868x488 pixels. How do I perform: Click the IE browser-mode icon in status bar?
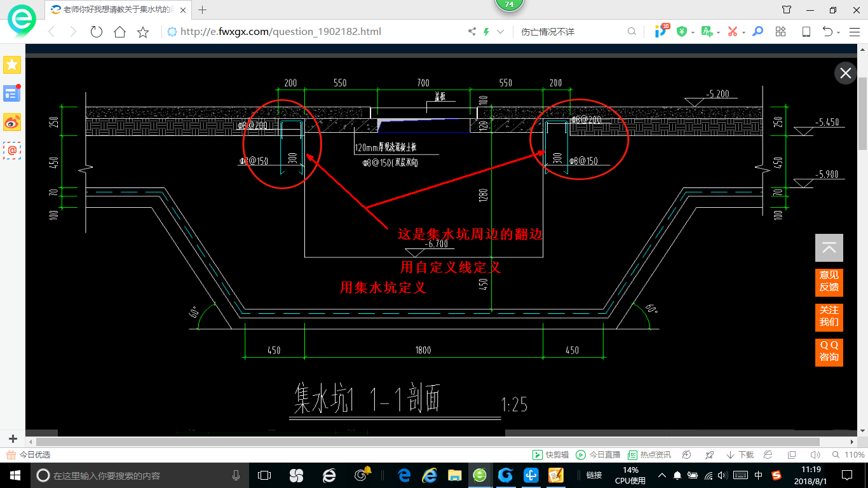(768, 455)
